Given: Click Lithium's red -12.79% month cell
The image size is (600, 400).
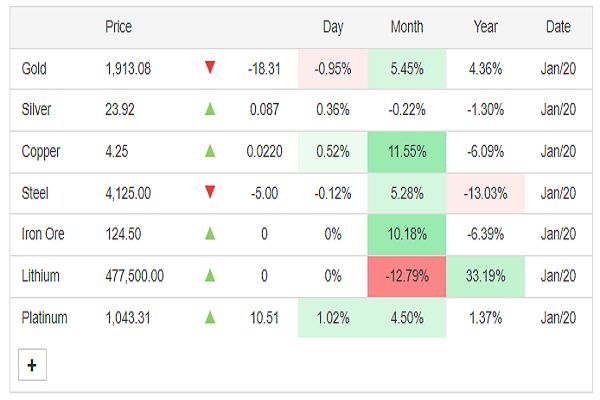Looking at the screenshot, I should point(406,276).
